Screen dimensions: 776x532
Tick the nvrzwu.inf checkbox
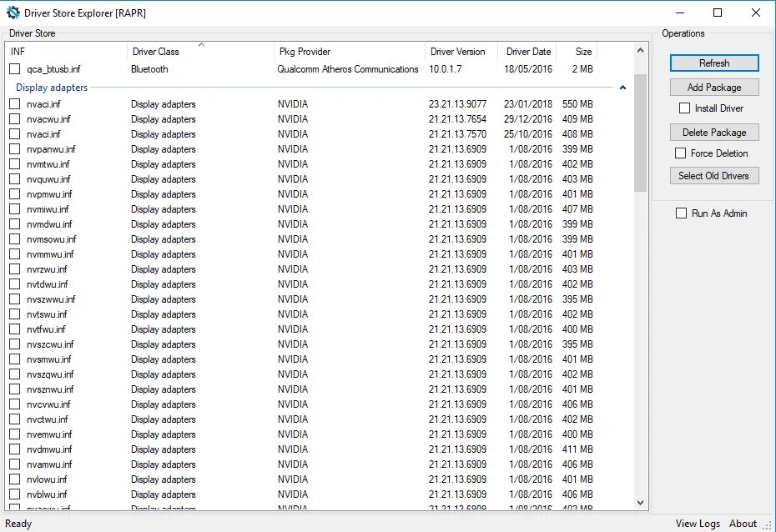click(x=15, y=269)
